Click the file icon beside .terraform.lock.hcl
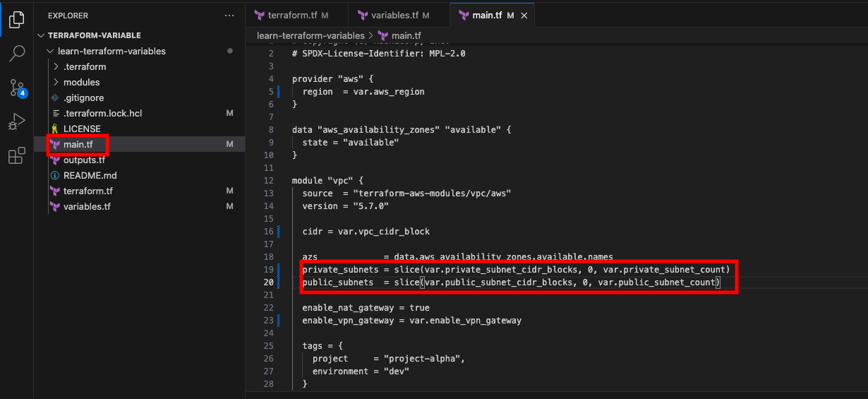Viewport: 868px width, 399px height. [55, 114]
